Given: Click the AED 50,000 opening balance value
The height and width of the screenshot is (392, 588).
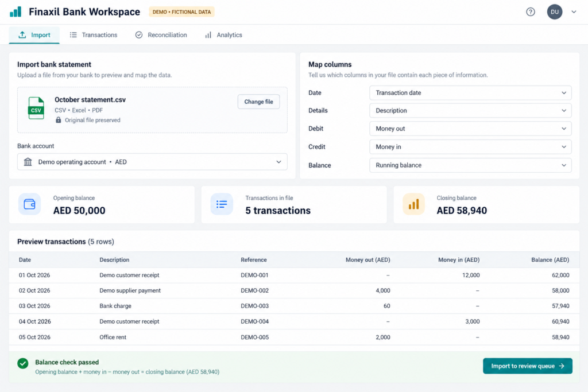Looking at the screenshot, I should 79,211.
